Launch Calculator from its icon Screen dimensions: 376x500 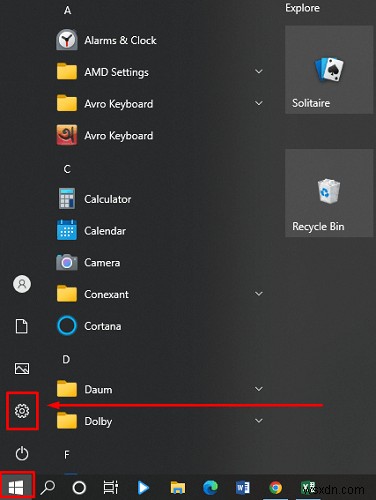67,199
